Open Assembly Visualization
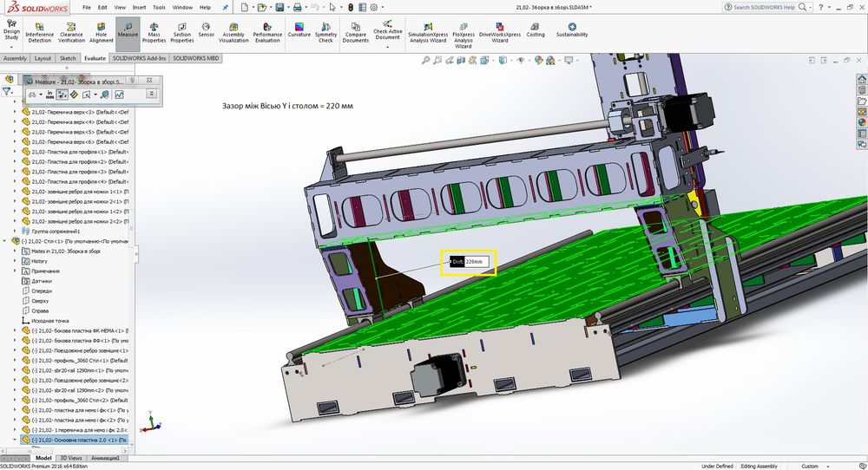This screenshot has width=868, height=470. [x=233, y=33]
